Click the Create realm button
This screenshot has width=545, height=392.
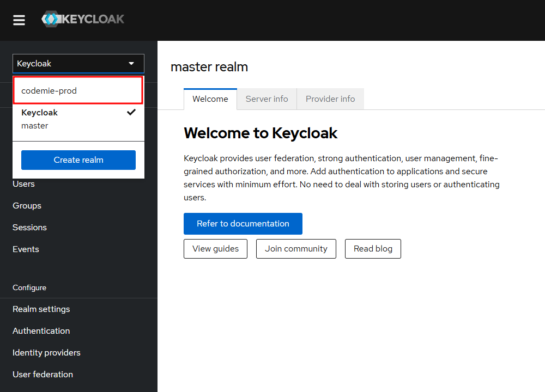[78, 160]
